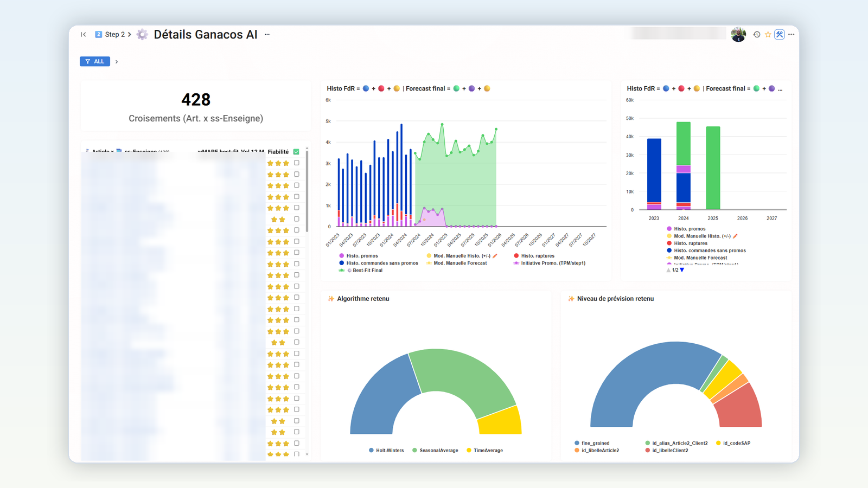Toggle Mod. Manuelle Forecast in monthly legend

pos(457,263)
